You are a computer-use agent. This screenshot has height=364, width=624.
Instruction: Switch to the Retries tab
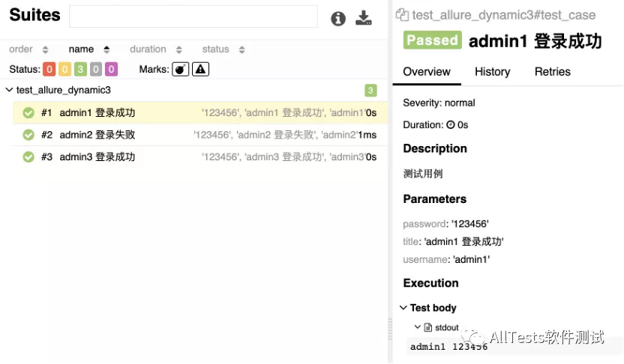point(552,72)
